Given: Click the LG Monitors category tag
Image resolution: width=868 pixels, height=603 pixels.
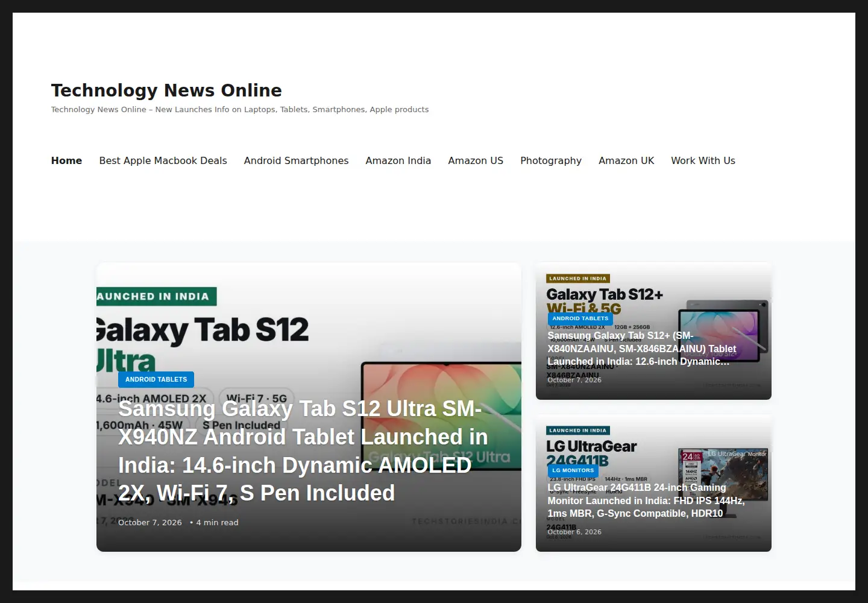Looking at the screenshot, I should [x=573, y=470].
